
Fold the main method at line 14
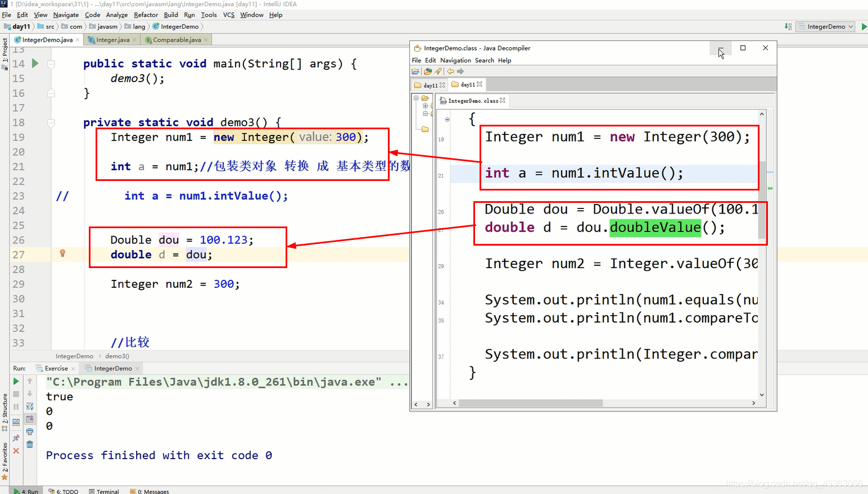tap(51, 64)
